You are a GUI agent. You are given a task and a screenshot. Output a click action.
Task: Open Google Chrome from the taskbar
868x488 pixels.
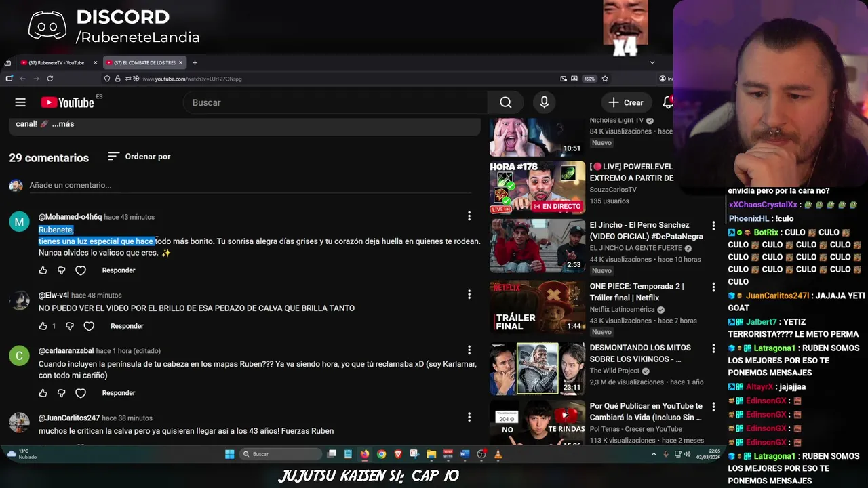[x=381, y=454]
